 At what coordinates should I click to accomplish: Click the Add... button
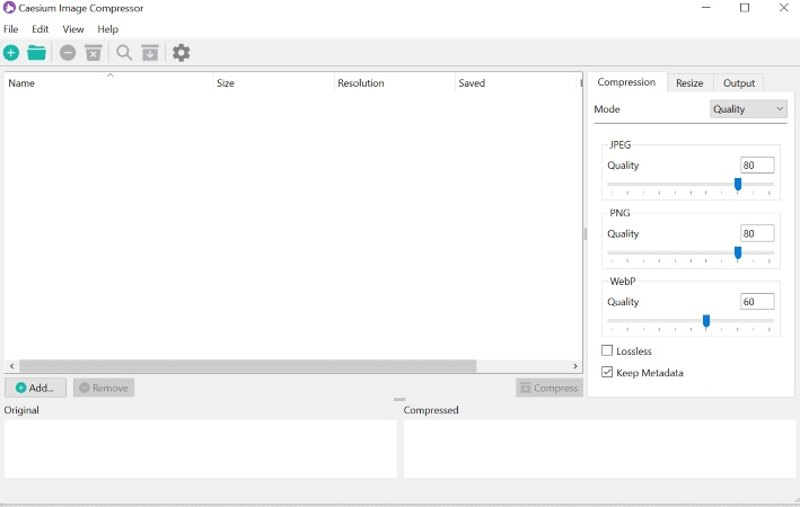tap(35, 388)
